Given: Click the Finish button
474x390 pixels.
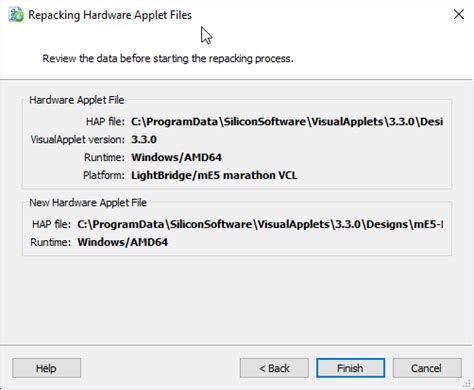Looking at the screenshot, I should coord(350,368).
